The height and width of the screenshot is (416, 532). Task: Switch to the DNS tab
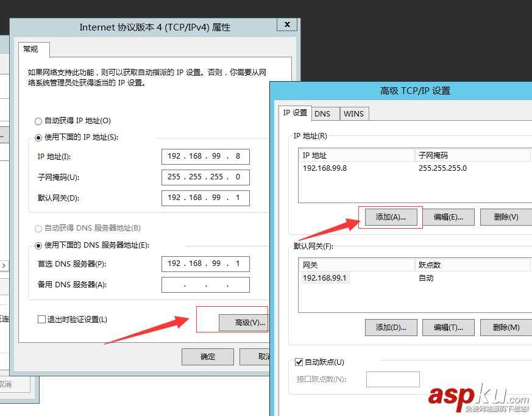coord(325,113)
